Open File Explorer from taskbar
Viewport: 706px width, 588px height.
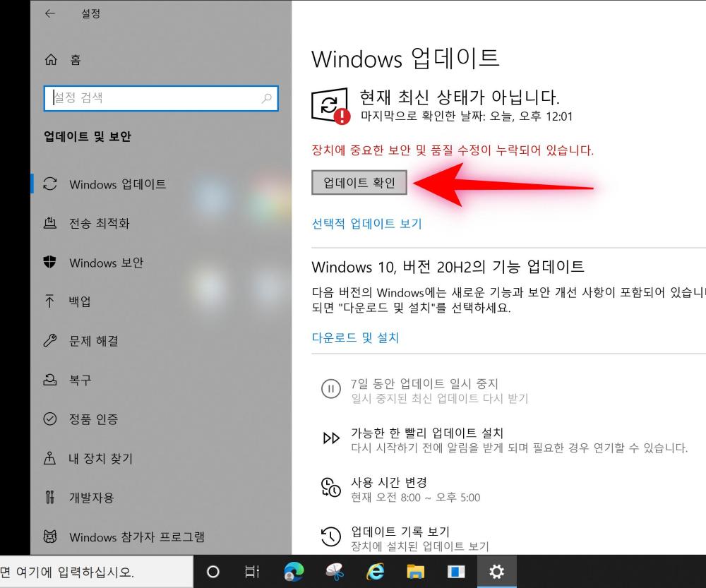(416, 572)
